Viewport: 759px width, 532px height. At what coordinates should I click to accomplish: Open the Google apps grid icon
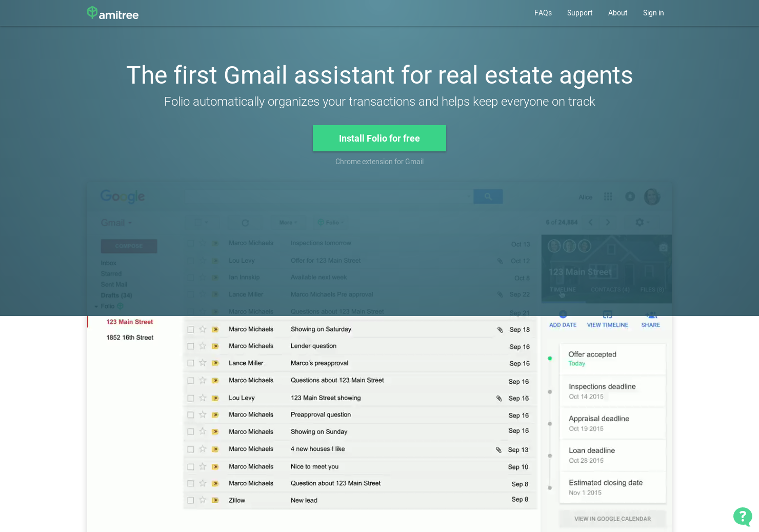(x=608, y=196)
